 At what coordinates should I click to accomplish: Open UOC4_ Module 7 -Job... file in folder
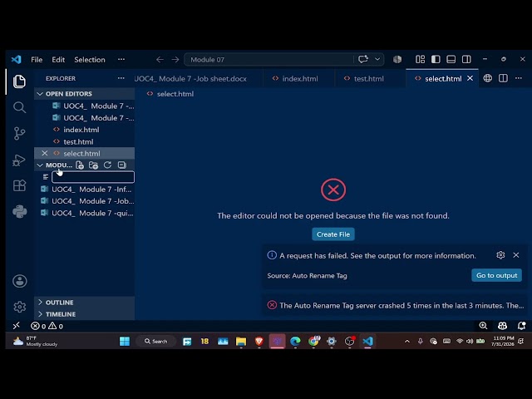(85, 201)
